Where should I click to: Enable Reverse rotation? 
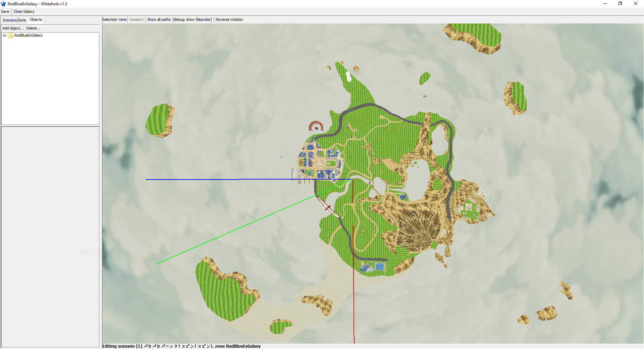[229, 19]
